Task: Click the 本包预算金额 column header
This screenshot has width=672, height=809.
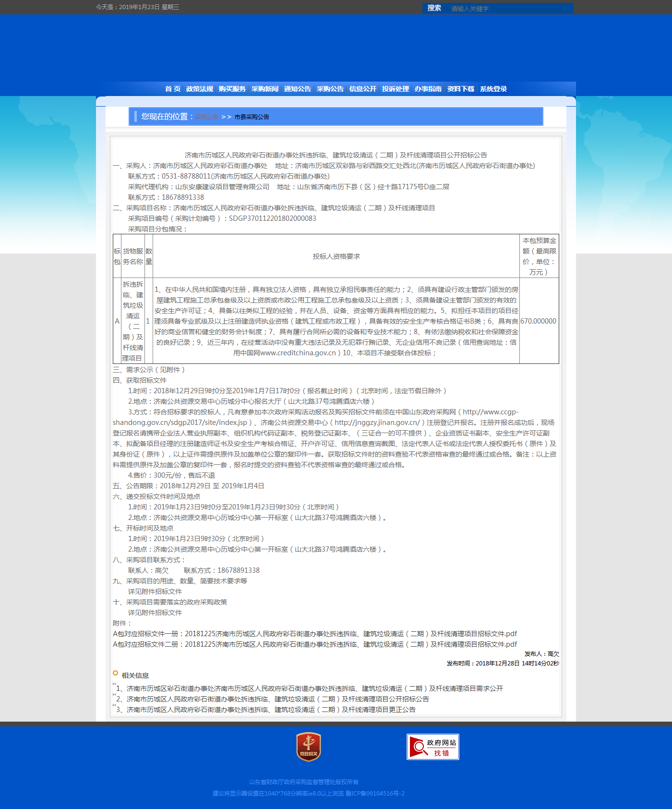Action: [x=540, y=256]
